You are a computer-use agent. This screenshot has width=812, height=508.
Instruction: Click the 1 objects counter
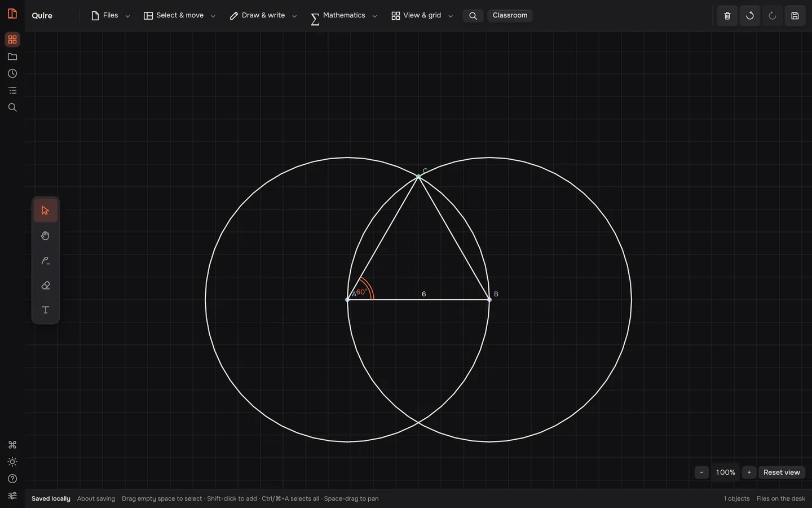(737, 499)
